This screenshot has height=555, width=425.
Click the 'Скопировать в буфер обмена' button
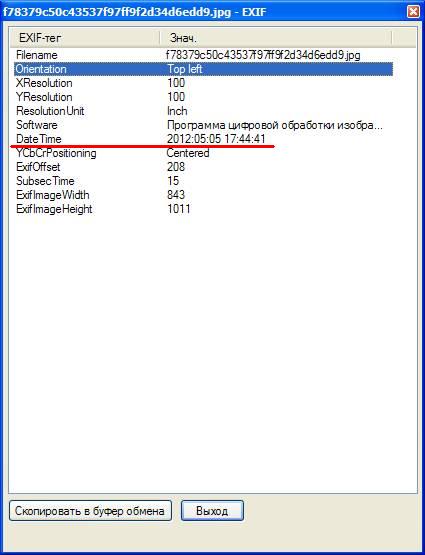90,511
